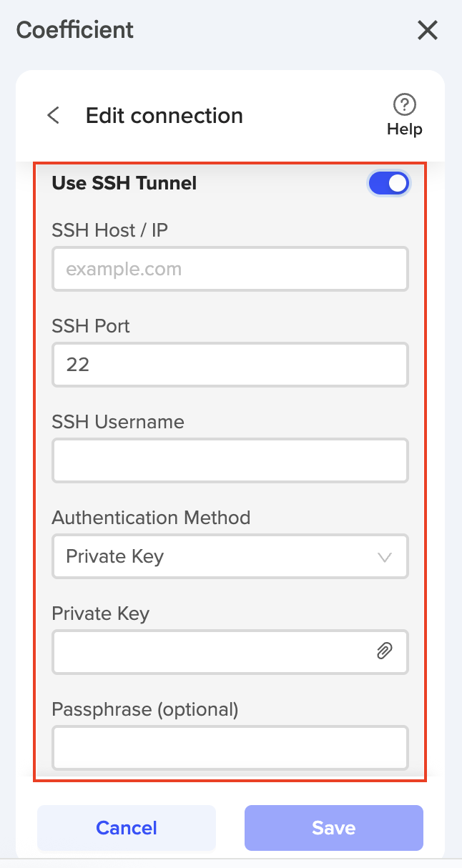Focus the Passphrase (optional) field
462x868 pixels.
point(230,747)
